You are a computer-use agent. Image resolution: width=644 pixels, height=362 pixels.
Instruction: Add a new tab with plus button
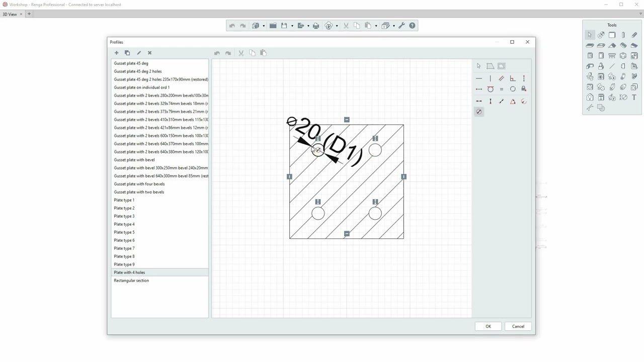pos(29,14)
